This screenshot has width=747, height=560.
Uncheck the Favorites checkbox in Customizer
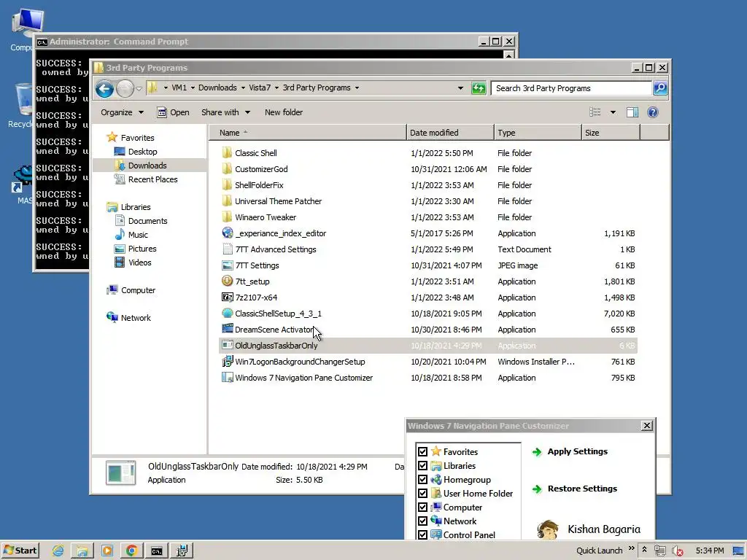(x=422, y=451)
